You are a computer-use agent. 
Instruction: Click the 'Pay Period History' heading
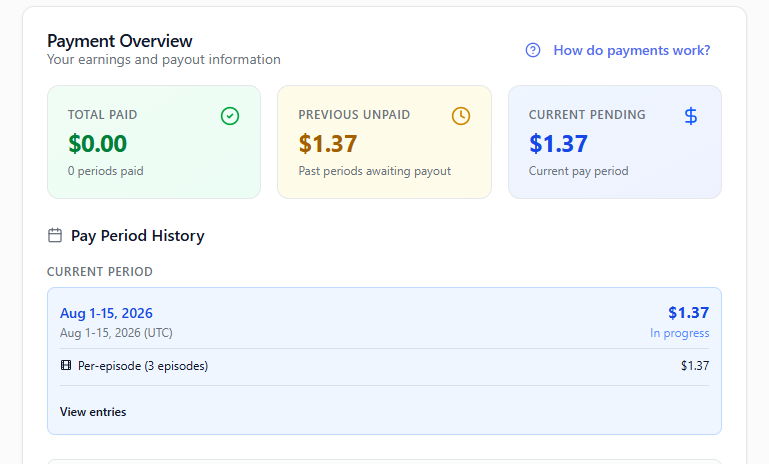(x=137, y=236)
